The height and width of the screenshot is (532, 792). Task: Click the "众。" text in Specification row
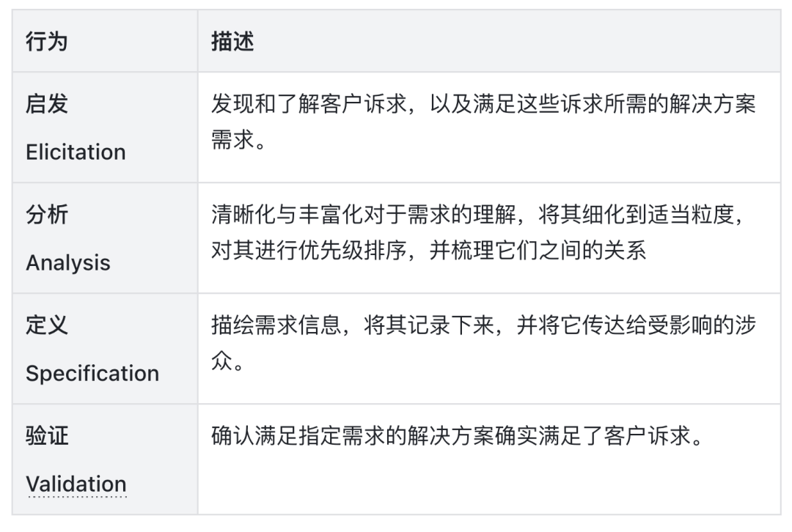[x=225, y=361]
